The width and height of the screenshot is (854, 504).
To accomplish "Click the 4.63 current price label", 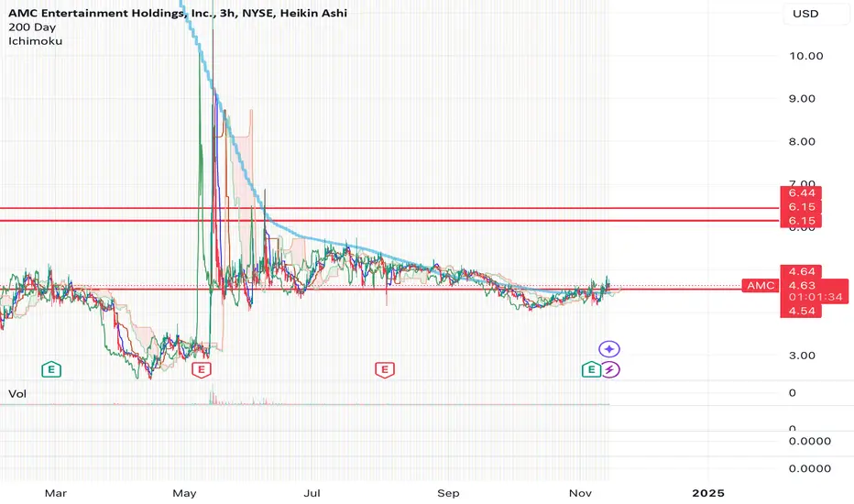I will click(801, 286).
